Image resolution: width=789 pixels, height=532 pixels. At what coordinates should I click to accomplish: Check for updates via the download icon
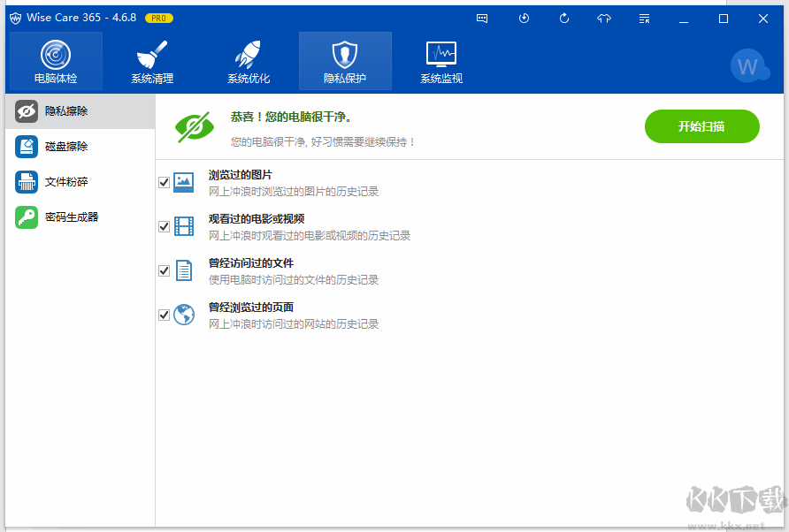[524, 18]
